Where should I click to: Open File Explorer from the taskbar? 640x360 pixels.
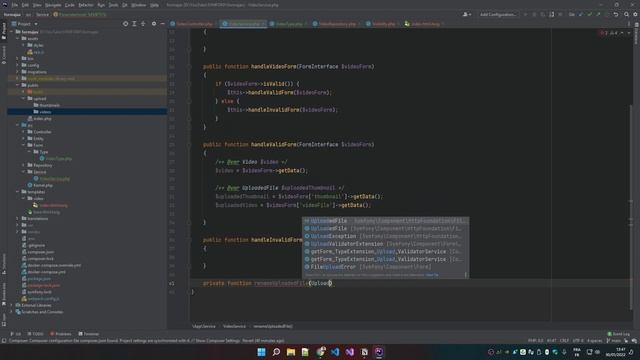click(x=291, y=352)
